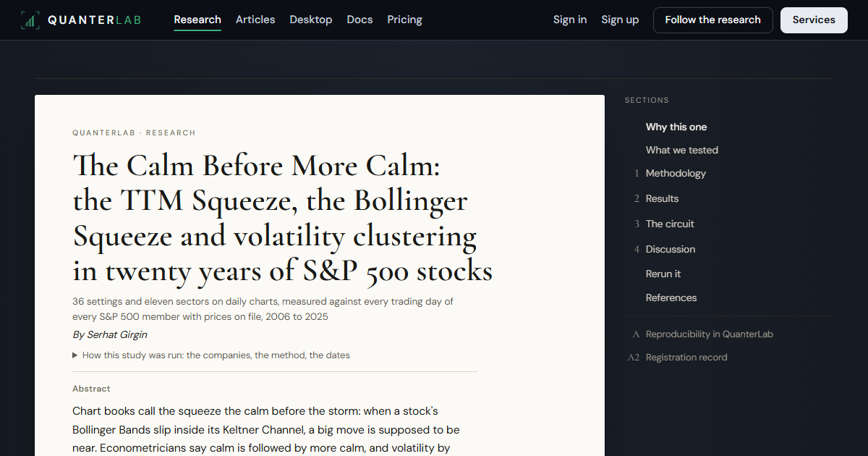Click author name 'By Serhat Girgin'
The height and width of the screenshot is (456, 868).
pyautogui.click(x=110, y=335)
